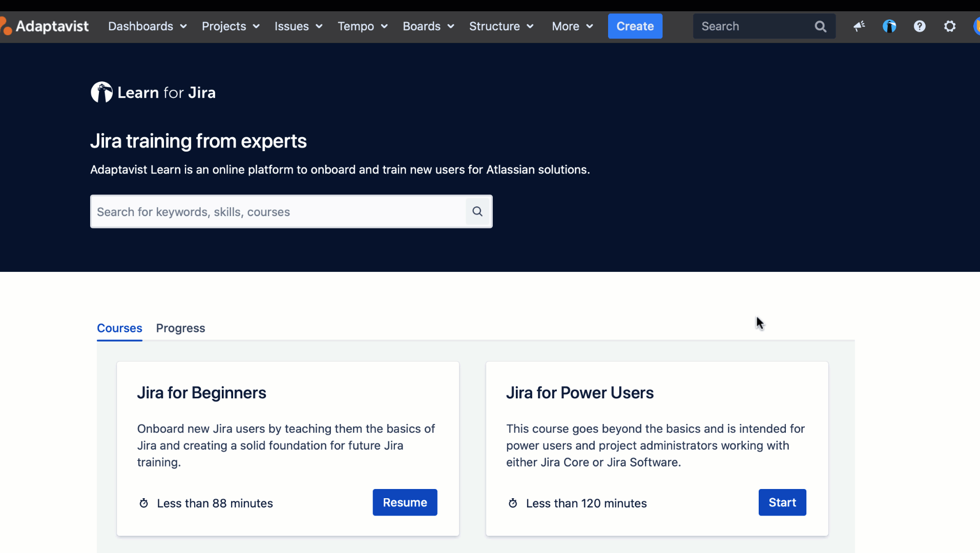This screenshot has height=553, width=980.
Task: Click the Adaptavist Learn description sentence
Action: pos(340,169)
